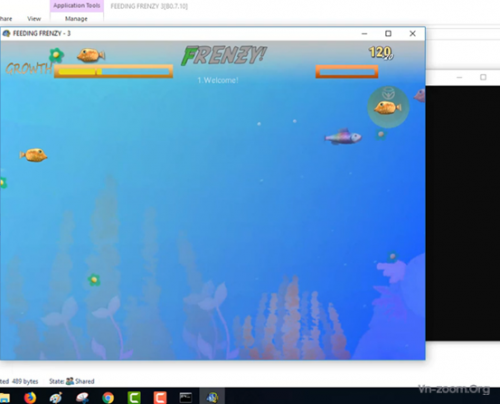500x404 pixels.
Task: Click the boxfish inside the bubble
Action: [388, 108]
